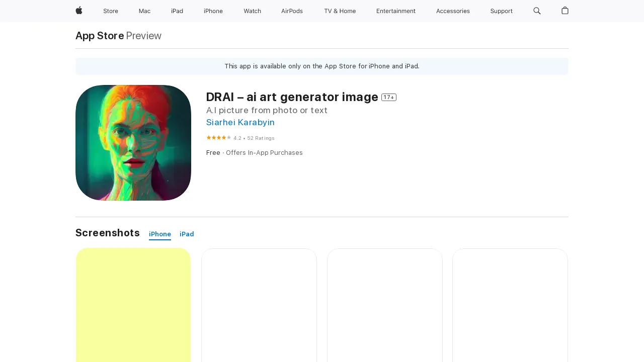
Task: Click the DRAI app icon artwork
Action: (x=133, y=143)
